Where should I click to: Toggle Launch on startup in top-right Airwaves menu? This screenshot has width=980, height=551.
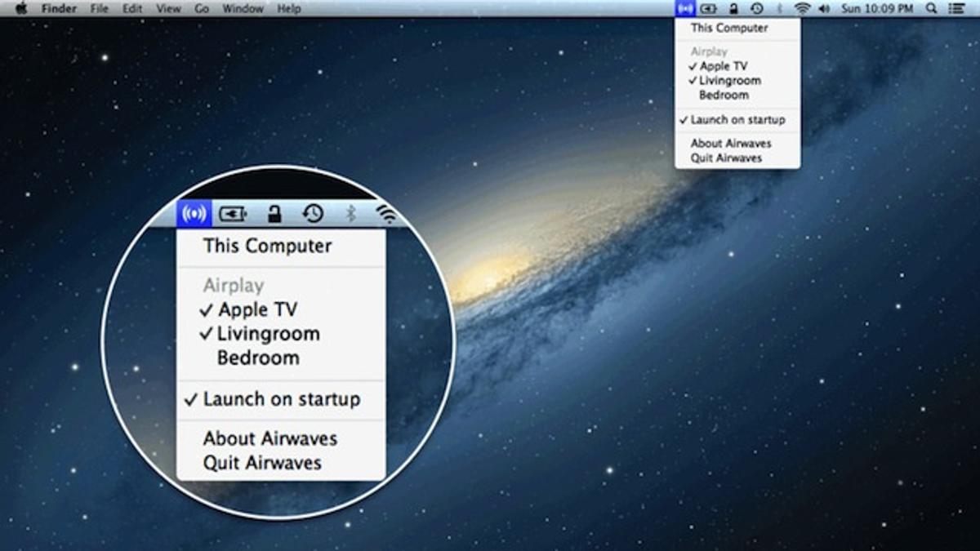737,120
